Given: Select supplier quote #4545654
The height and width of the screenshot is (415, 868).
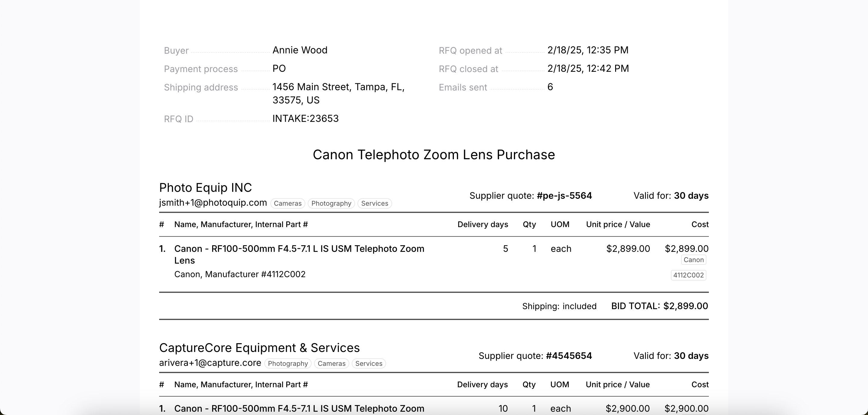Looking at the screenshot, I should click(x=569, y=356).
